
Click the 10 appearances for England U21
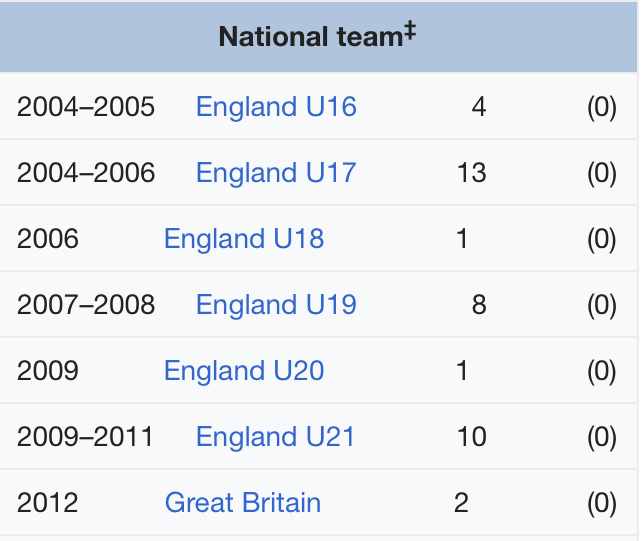pos(472,437)
